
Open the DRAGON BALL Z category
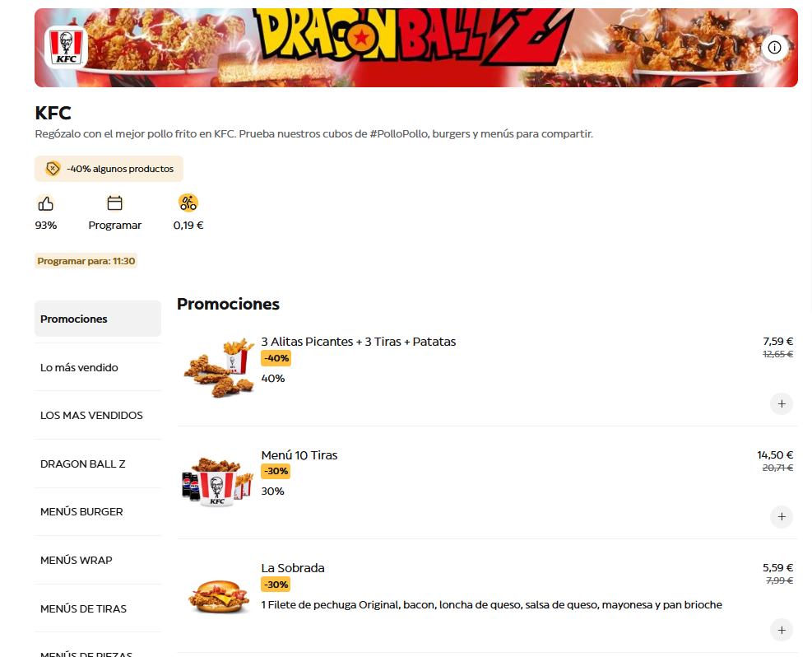[98, 464]
